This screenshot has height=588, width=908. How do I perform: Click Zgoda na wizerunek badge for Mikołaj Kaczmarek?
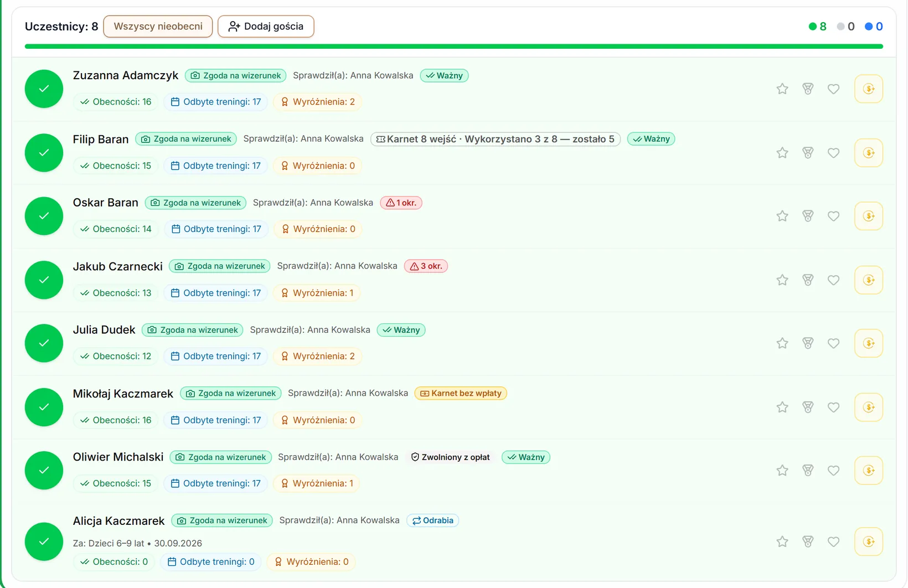231,393
